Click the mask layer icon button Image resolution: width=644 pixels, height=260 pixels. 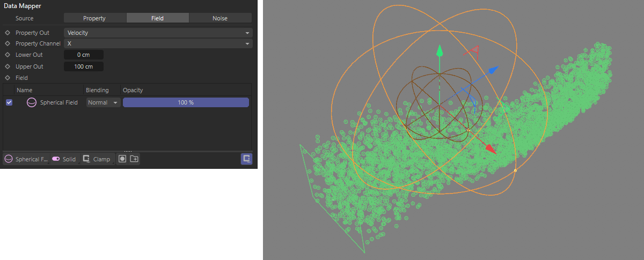coord(122,159)
